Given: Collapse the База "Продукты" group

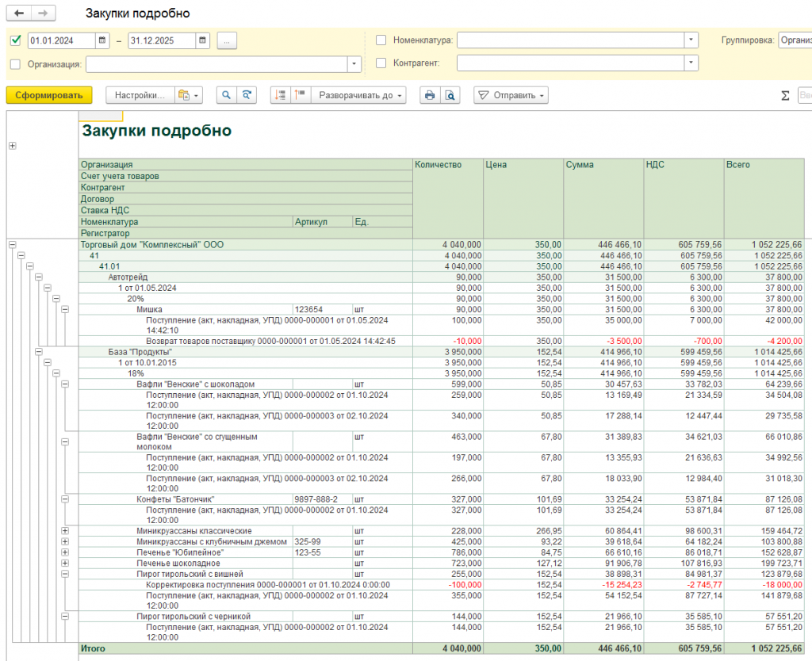Looking at the screenshot, I should (x=39, y=351).
